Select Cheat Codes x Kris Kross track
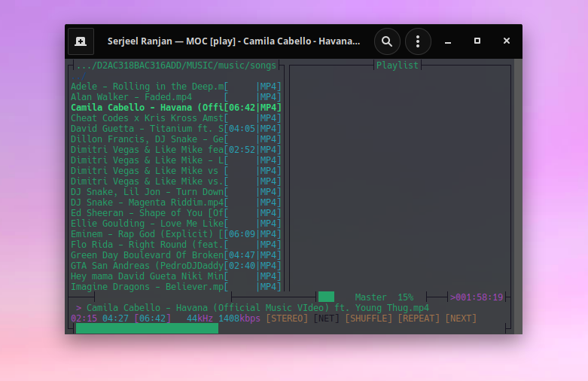The width and height of the screenshot is (588, 381). (176, 118)
